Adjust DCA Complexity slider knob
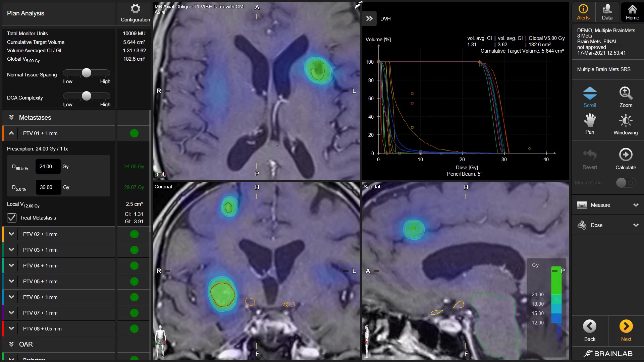 point(87,96)
